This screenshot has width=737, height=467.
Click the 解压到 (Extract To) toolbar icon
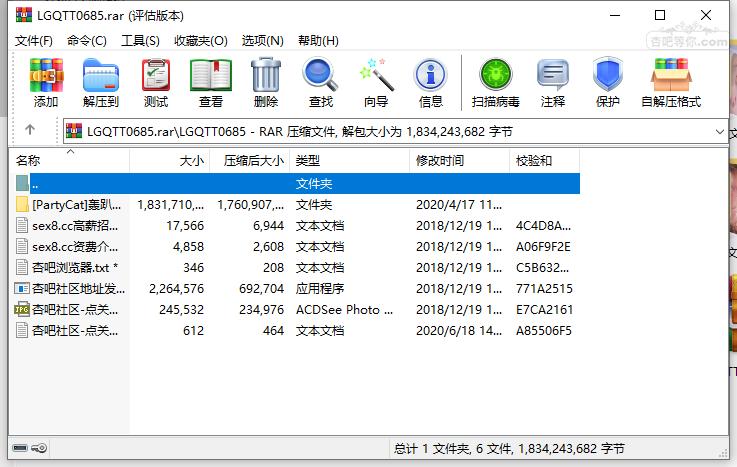(101, 75)
